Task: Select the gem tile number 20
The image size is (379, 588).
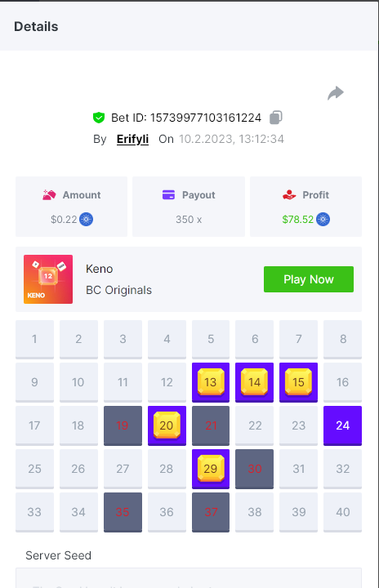Action: pos(167,425)
